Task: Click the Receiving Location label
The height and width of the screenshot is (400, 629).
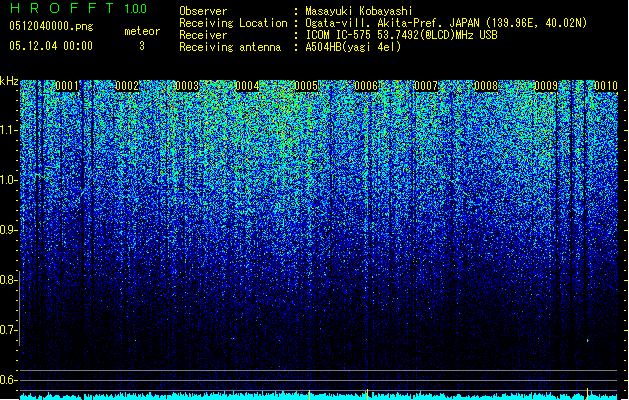Action: (233, 23)
